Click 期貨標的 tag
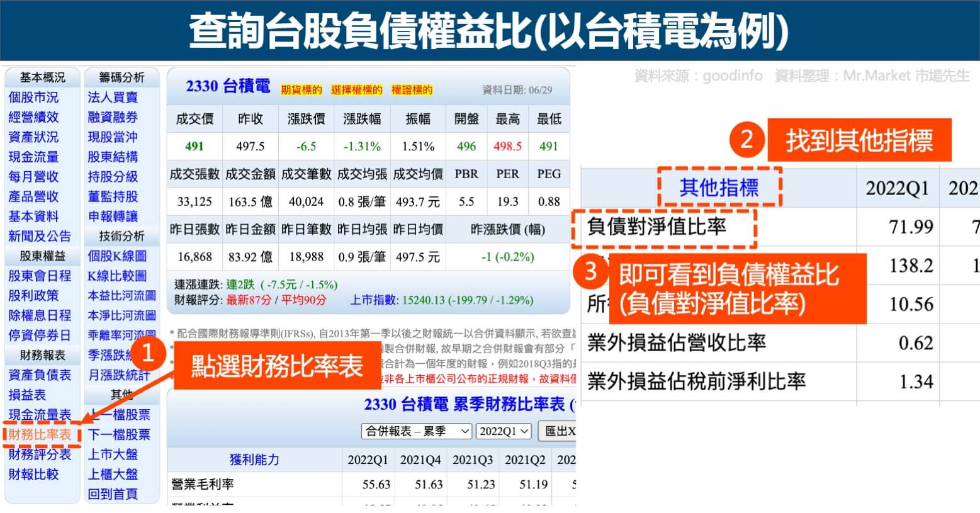 click(x=301, y=90)
